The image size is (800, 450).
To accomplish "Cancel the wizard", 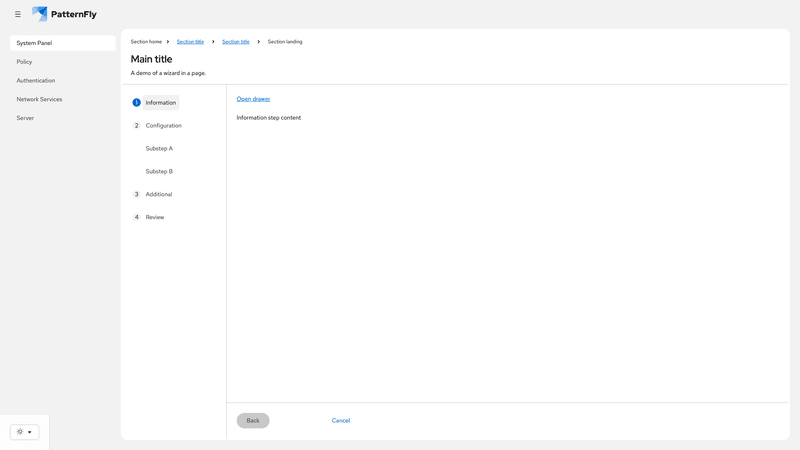I will [341, 420].
